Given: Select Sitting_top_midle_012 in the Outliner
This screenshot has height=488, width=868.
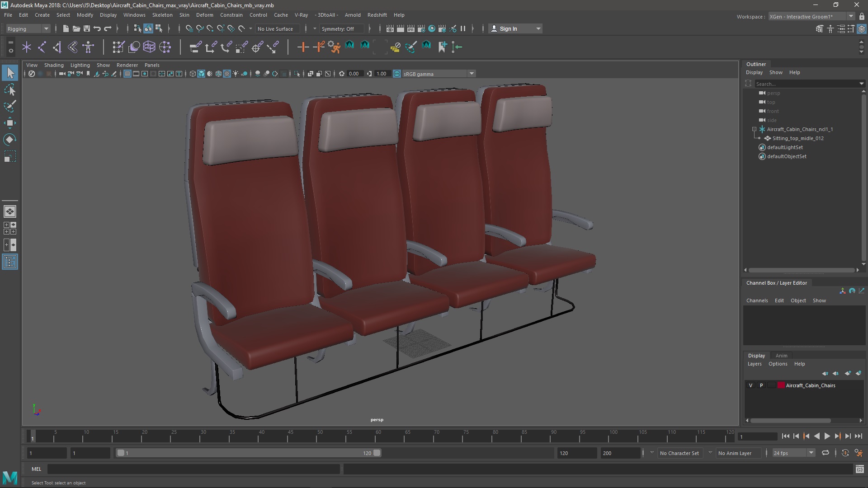Looking at the screenshot, I should tap(798, 138).
